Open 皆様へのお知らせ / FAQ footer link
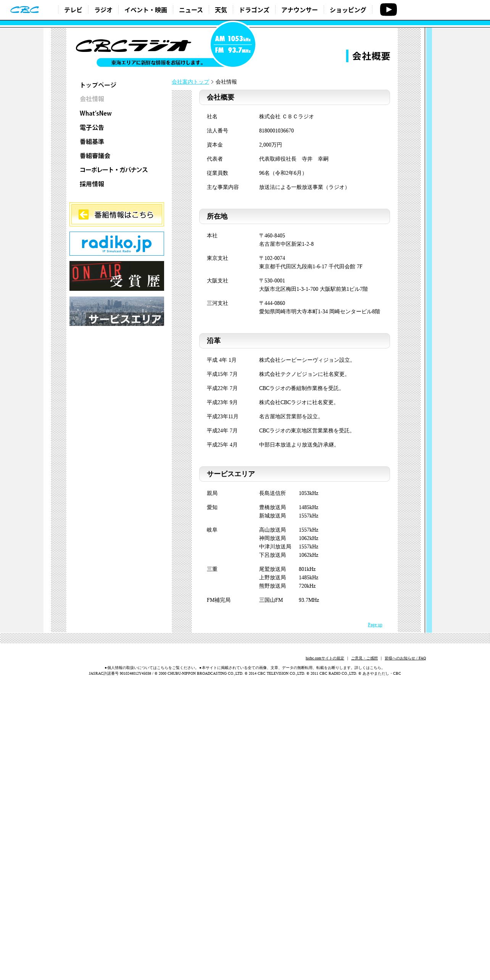 point(405,658)
